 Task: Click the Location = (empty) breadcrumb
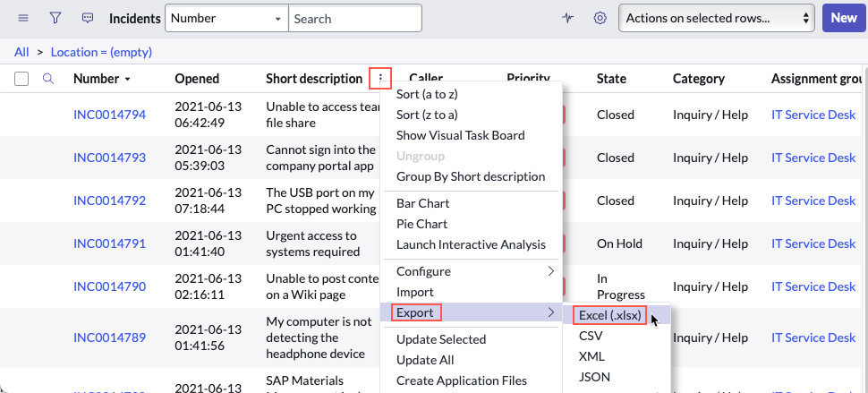101,52
